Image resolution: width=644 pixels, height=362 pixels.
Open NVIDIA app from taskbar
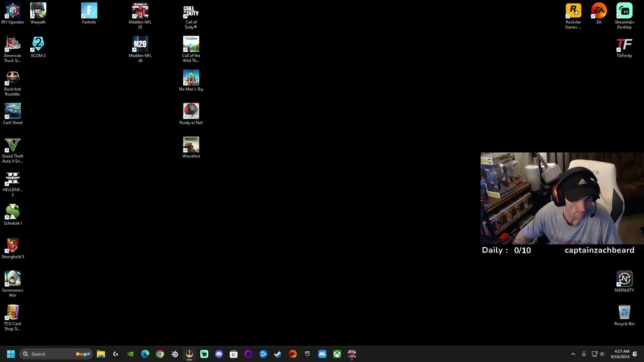pyautogui.click(x=130, y=354)
